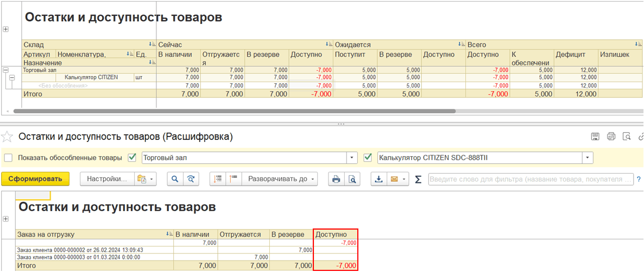Click the horizontal scrollbar of upper report

(233, 111)
